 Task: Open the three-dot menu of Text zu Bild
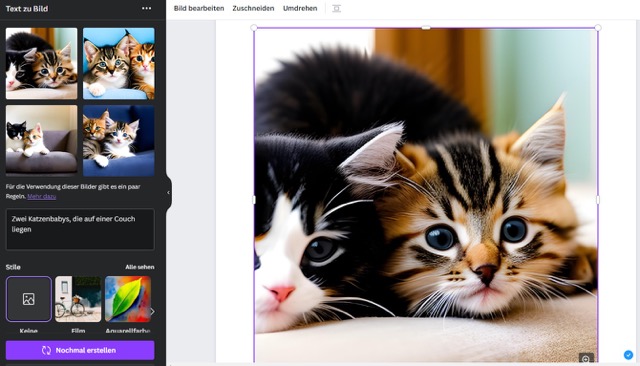click(x=147, y=8)
